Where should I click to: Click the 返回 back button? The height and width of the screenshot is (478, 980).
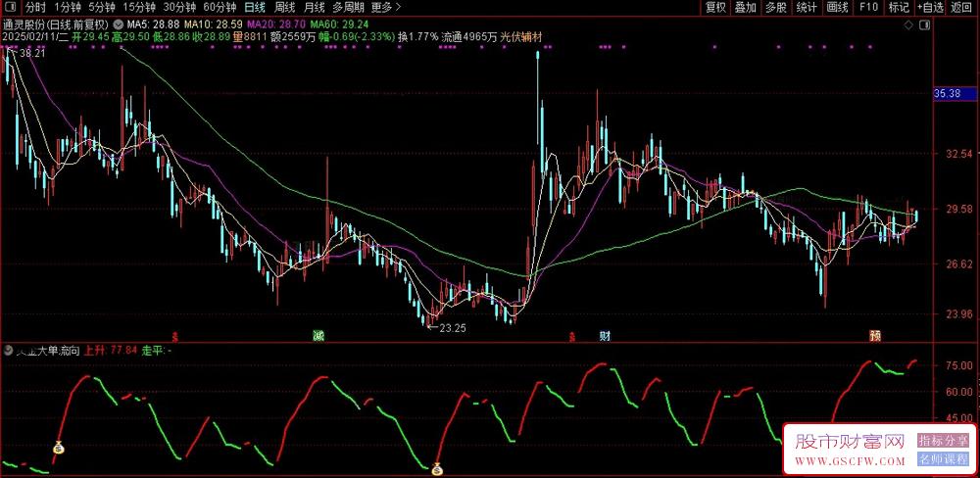coord(962,8)
